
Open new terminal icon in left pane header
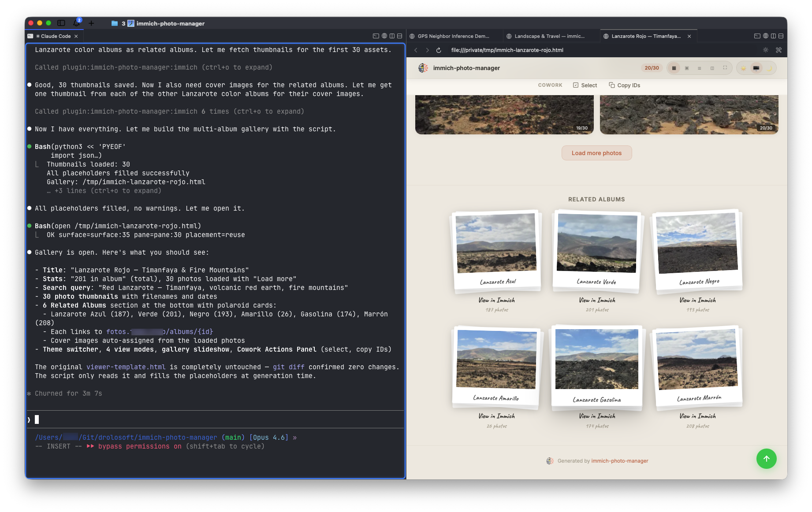click(376, 36)
